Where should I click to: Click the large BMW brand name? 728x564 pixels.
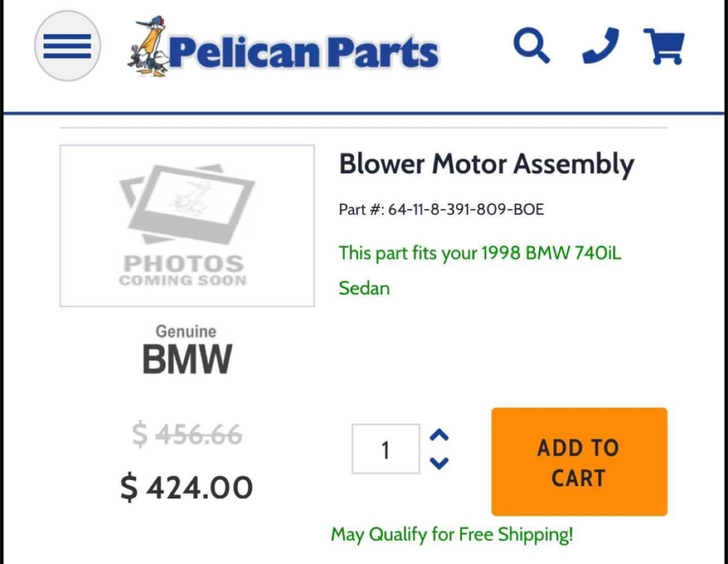187,359
